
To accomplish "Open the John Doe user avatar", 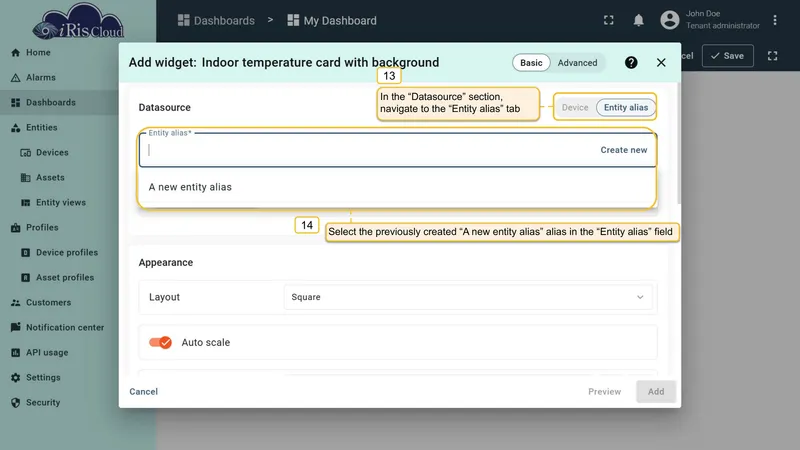I will pos(669,20).
